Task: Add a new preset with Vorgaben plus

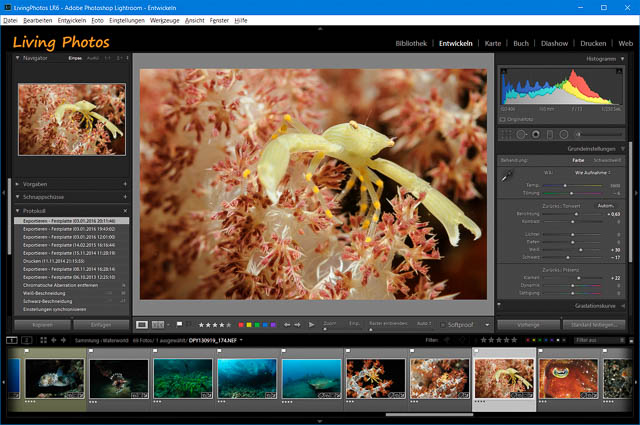Action: point(125,184)
